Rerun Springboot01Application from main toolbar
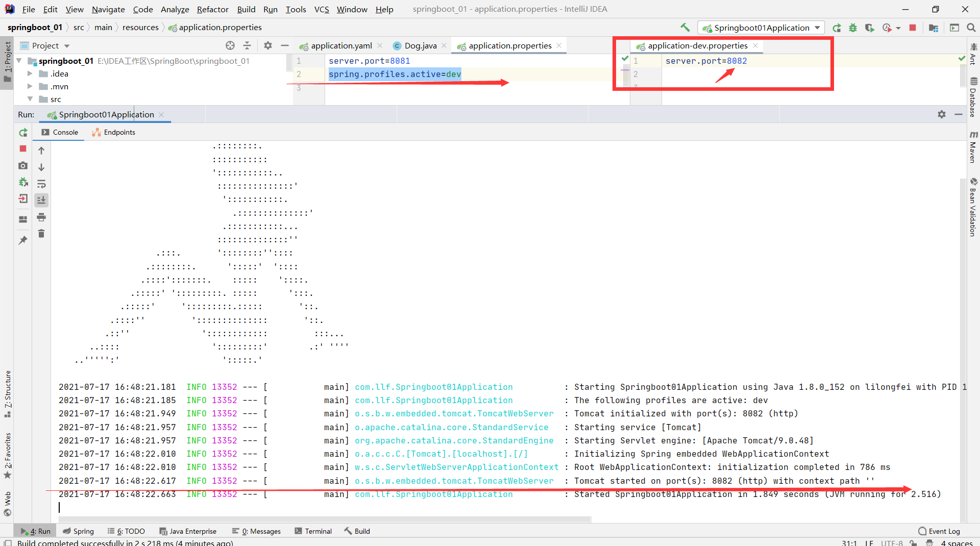 [837, 28]
